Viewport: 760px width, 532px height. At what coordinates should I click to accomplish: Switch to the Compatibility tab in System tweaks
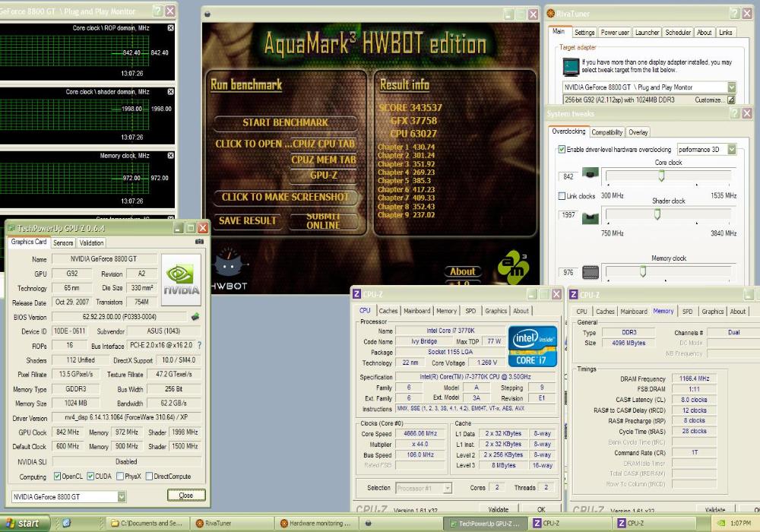click(606, 132)
